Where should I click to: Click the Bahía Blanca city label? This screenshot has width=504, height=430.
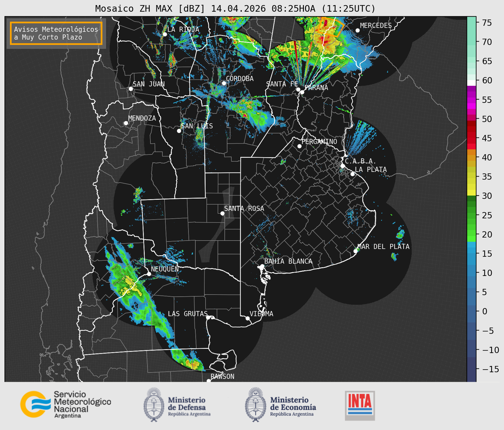tap(288, 261)
